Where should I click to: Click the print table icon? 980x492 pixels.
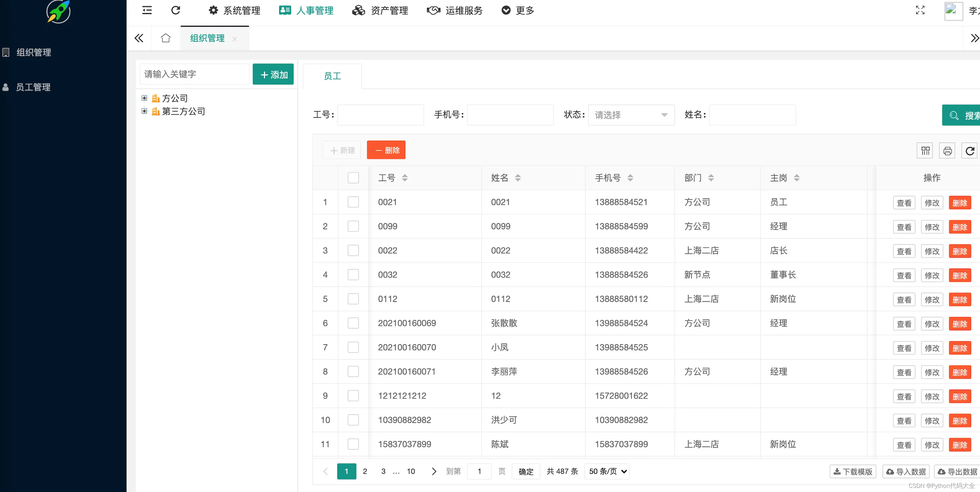click(947, 151)
